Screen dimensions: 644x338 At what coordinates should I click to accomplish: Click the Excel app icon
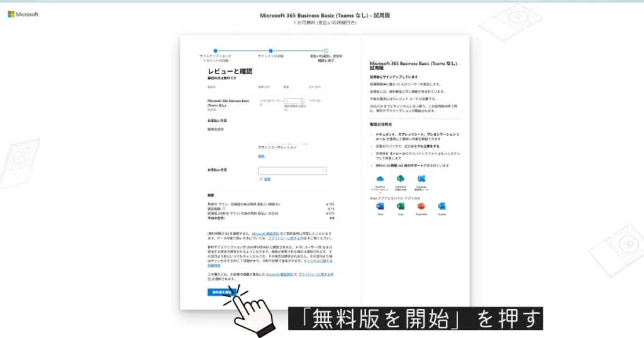click(x=401, y=207)
